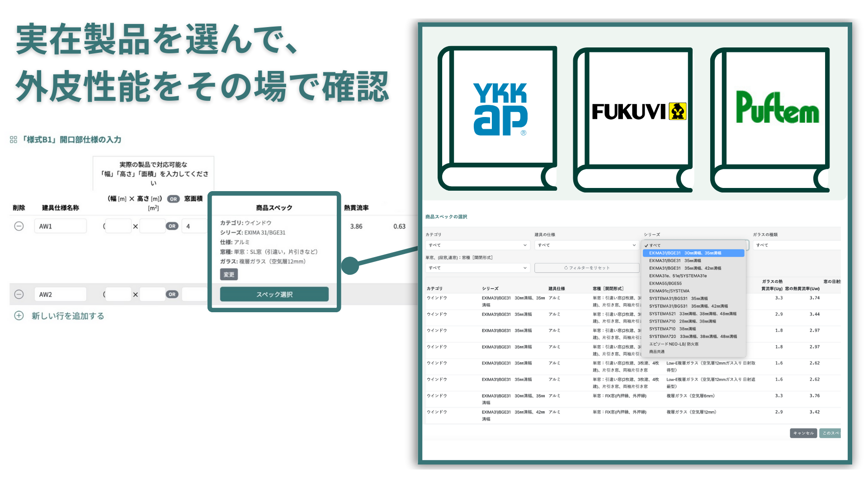Click the delete minus icon for AW2
Viewport: 868px width, 488px height.
(x=19, y=294)
